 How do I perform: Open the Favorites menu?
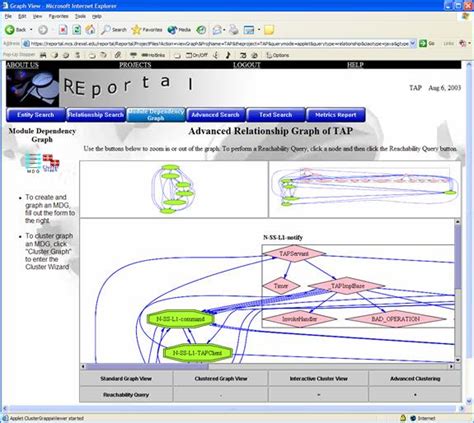58,16
